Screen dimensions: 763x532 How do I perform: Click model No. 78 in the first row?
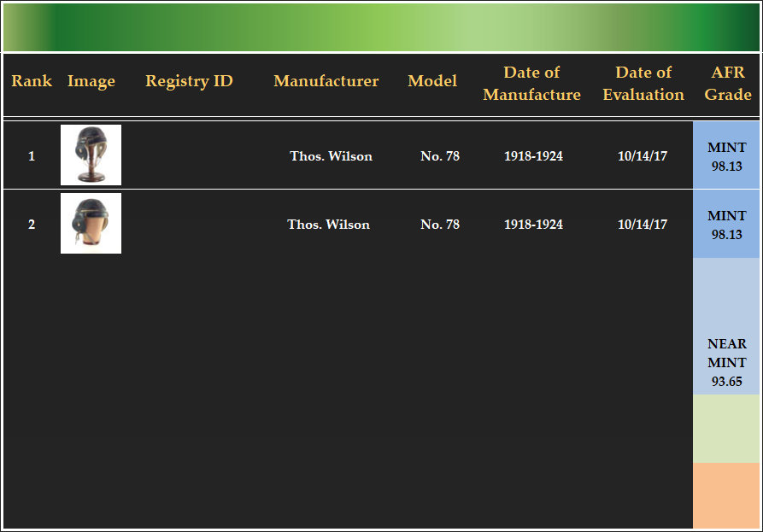coord(440,156)
